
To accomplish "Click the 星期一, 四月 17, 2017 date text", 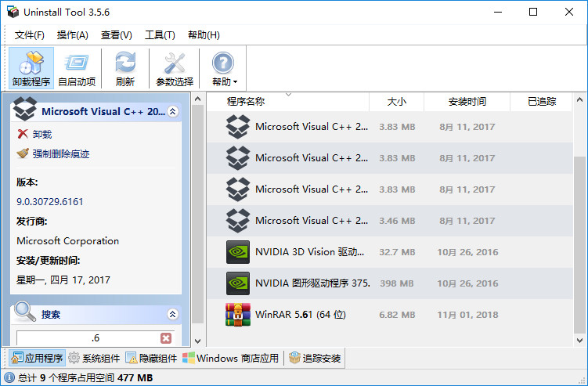I will click(x=63, y=280).
